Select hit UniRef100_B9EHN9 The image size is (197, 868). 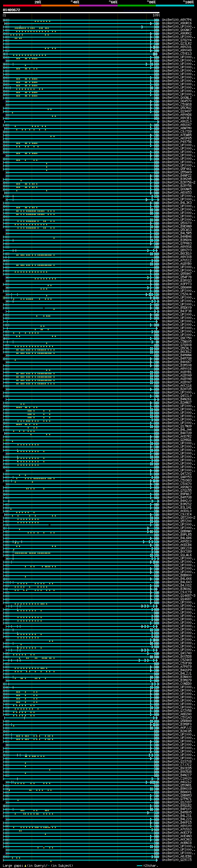pyautogui.click(x=177, y=226)
